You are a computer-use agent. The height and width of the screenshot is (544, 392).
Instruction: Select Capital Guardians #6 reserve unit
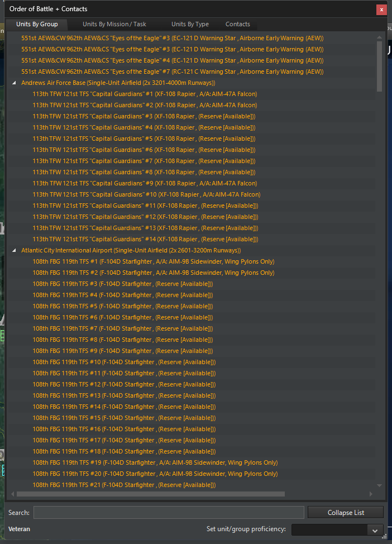click(144, 150)
